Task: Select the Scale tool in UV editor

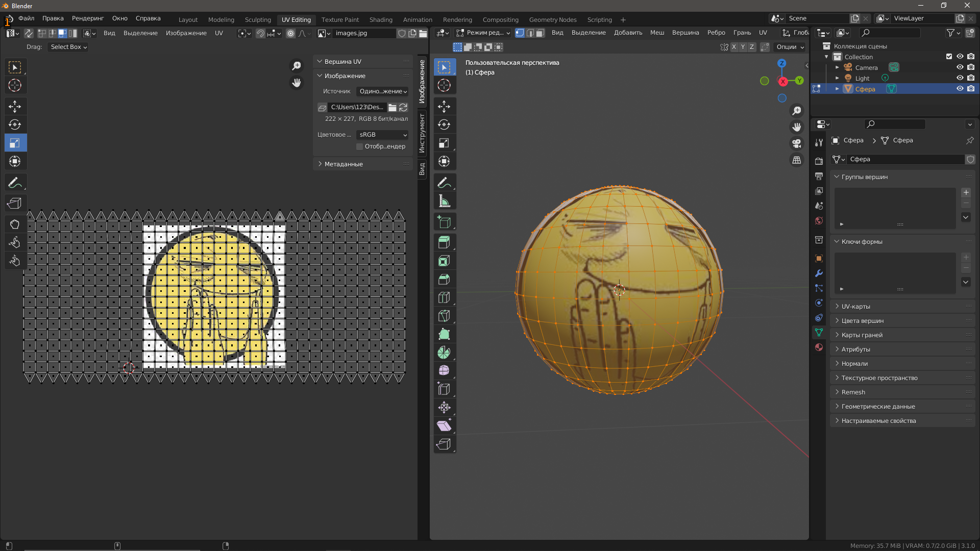Action: [x=15, y=143]
